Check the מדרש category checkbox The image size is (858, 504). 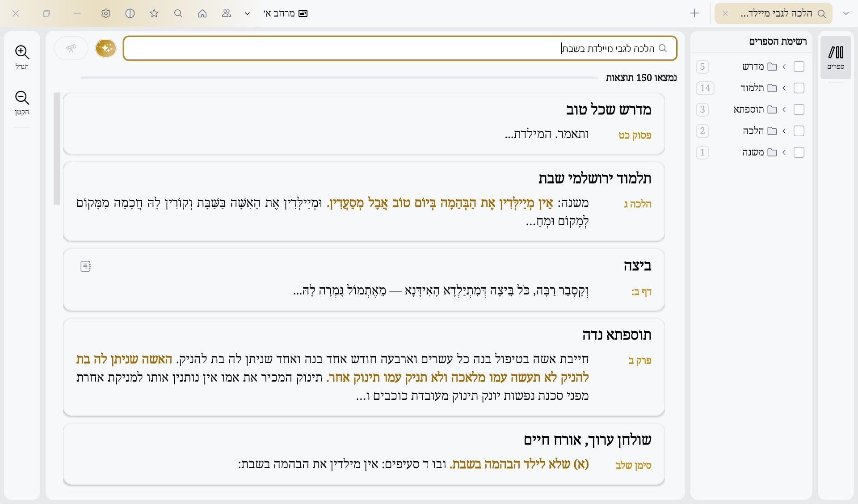coord(799,67)
